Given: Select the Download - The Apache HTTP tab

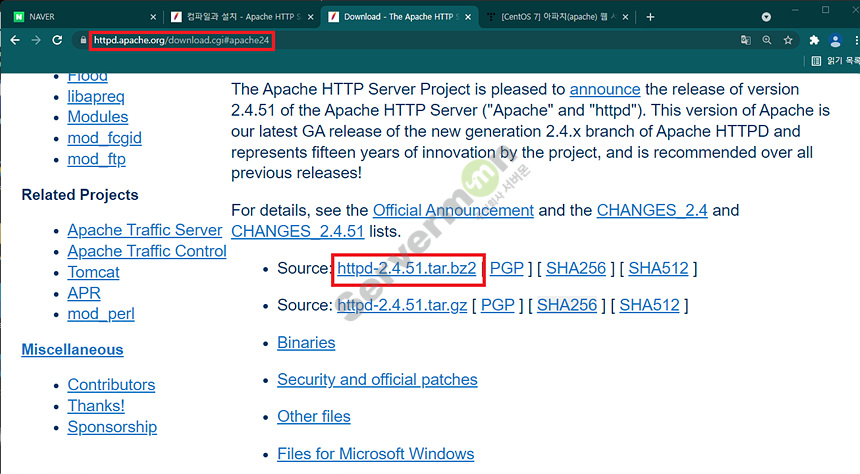Looking at the screenshot, I should click(399, 17).
